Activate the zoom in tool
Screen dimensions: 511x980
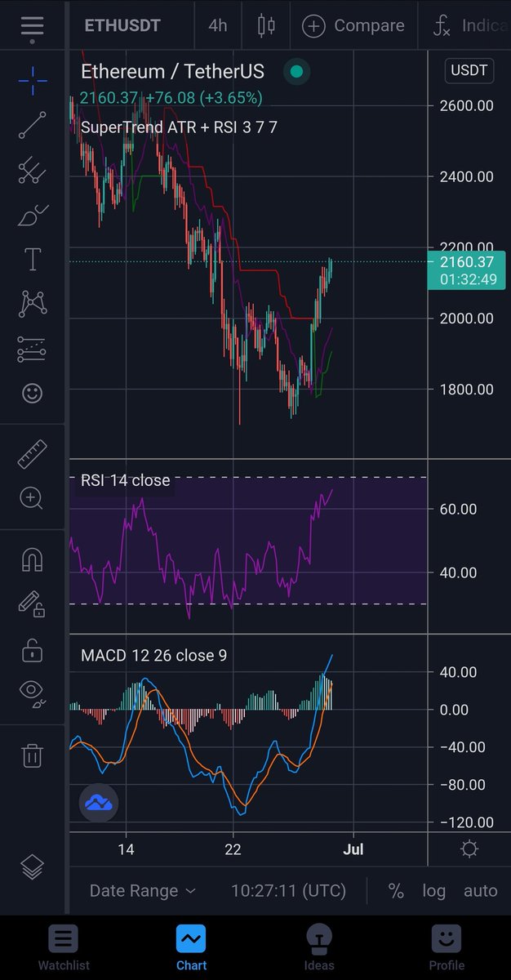click(x=32, y=497)
